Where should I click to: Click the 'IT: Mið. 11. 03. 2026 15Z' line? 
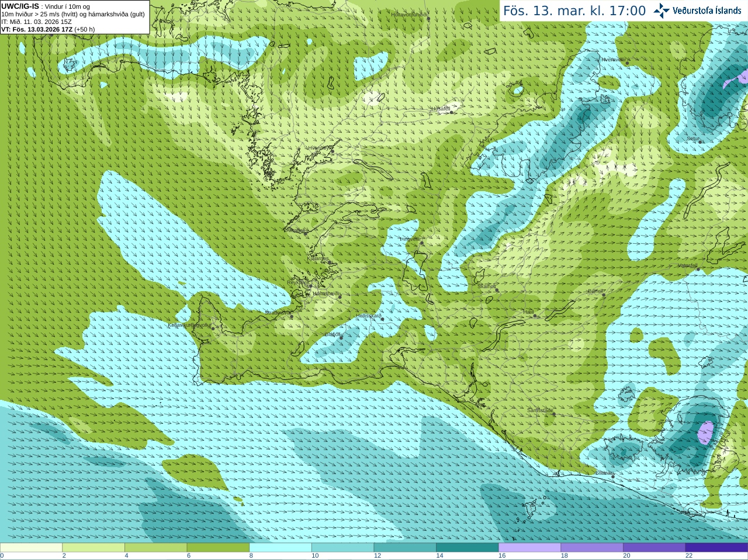point(36,22)
